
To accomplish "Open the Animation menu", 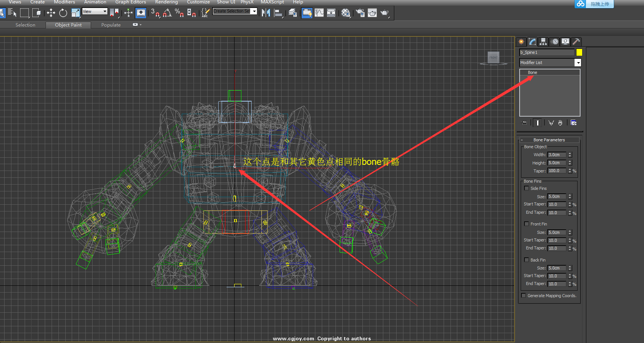I will click(95, 2).
